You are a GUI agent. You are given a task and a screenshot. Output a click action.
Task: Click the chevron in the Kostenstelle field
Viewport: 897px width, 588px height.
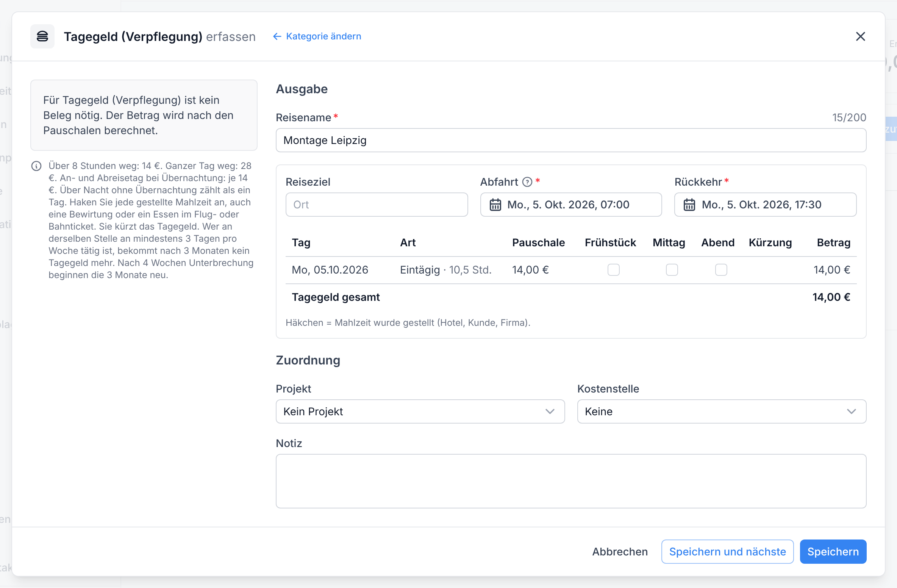[x=852, y=411]
